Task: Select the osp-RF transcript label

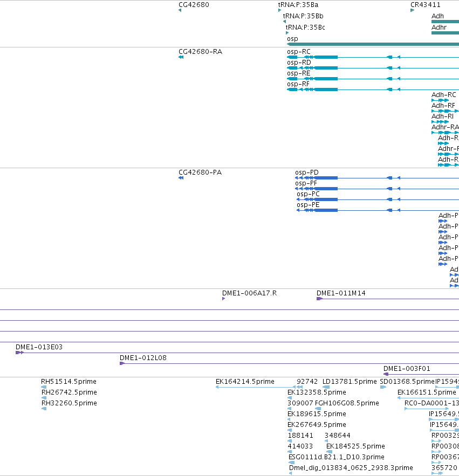Action: point(298,84)
